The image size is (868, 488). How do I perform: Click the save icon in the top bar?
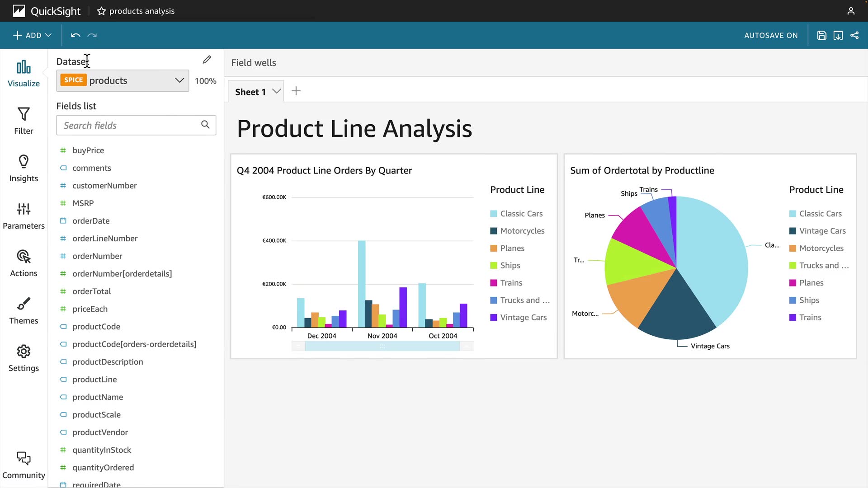(822, 35)
